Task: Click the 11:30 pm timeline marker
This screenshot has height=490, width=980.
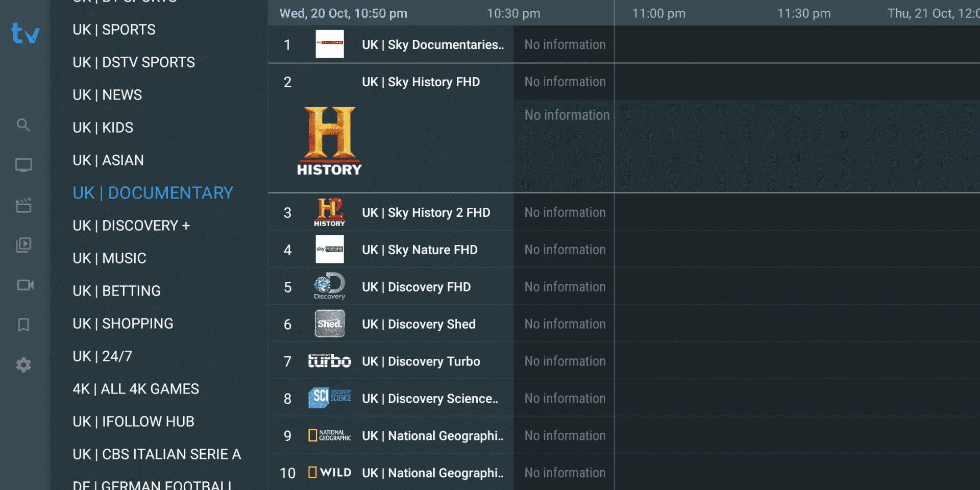Action: [804, 13]
